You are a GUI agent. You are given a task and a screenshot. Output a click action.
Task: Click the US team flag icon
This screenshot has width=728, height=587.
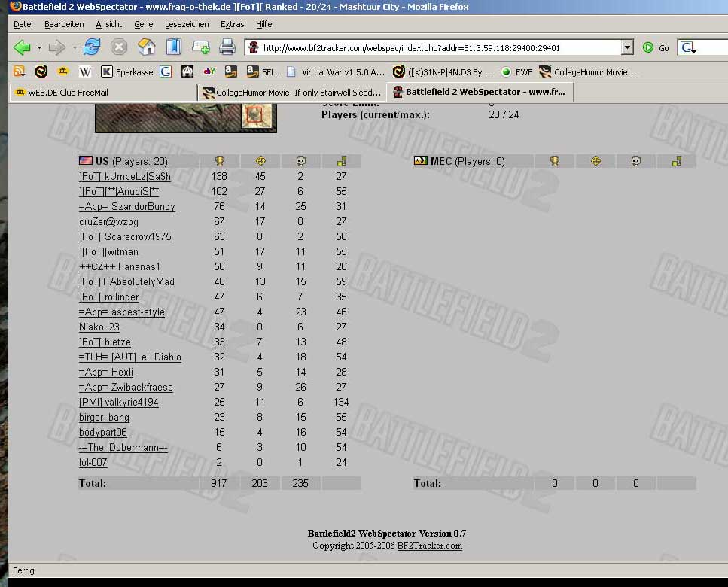(85, 160)
